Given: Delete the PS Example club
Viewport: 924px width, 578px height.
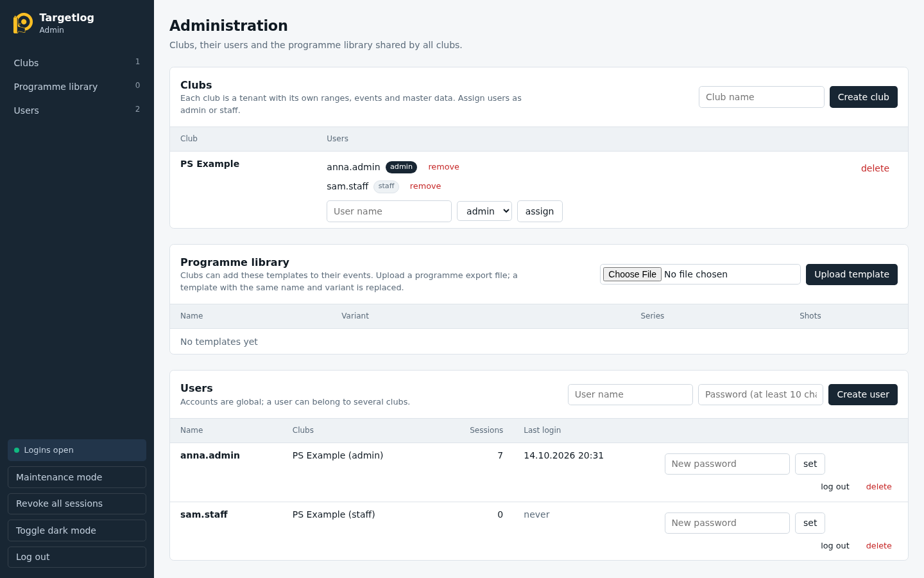Looking at the screenshot, I should coord(875,168).
